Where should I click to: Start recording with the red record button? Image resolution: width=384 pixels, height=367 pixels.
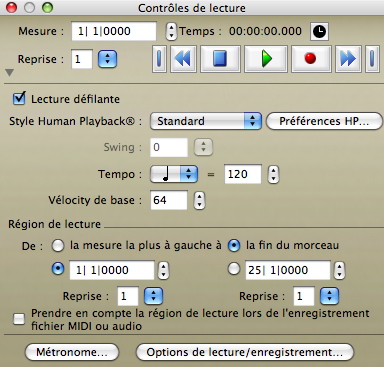311,59
